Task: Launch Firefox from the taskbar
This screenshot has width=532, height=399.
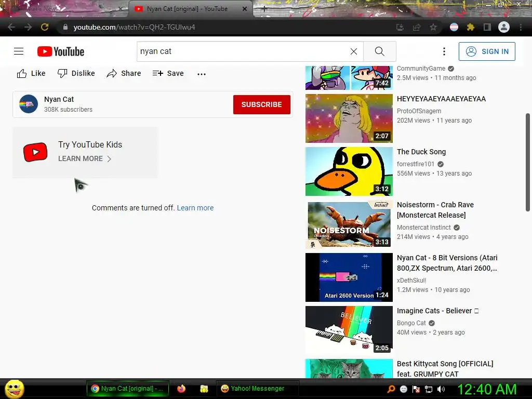Action: [181, 389]
